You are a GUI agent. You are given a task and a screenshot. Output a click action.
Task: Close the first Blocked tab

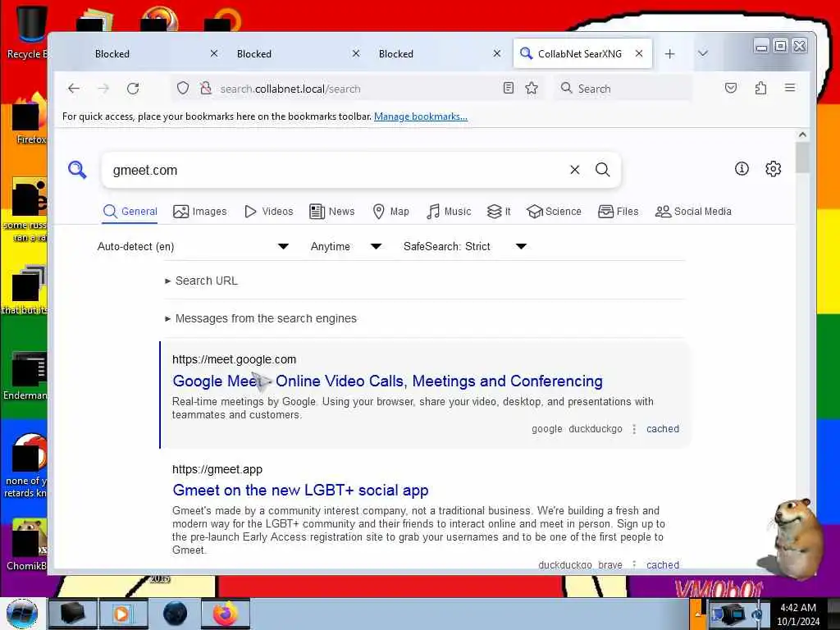[214, 53]
